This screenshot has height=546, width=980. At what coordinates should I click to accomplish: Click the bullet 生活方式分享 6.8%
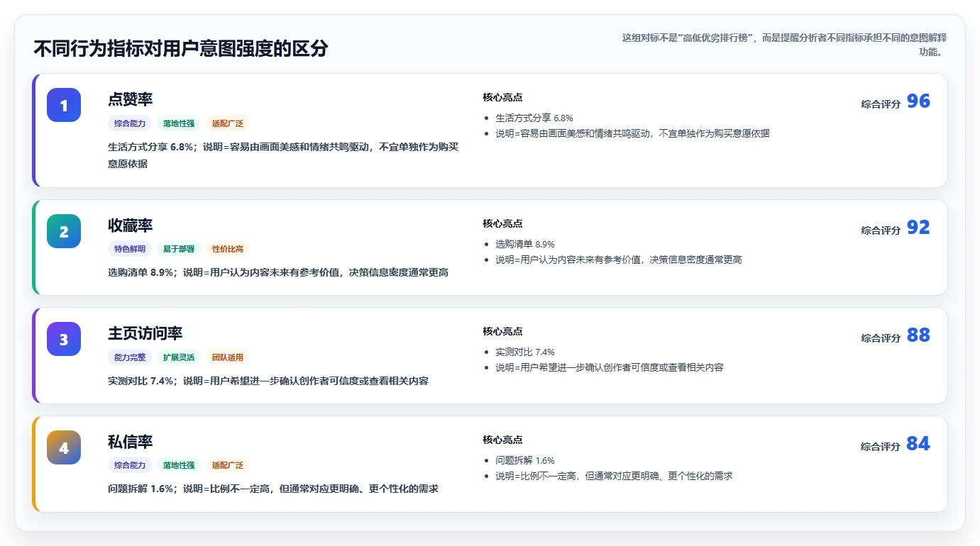[x=534, y=118]
